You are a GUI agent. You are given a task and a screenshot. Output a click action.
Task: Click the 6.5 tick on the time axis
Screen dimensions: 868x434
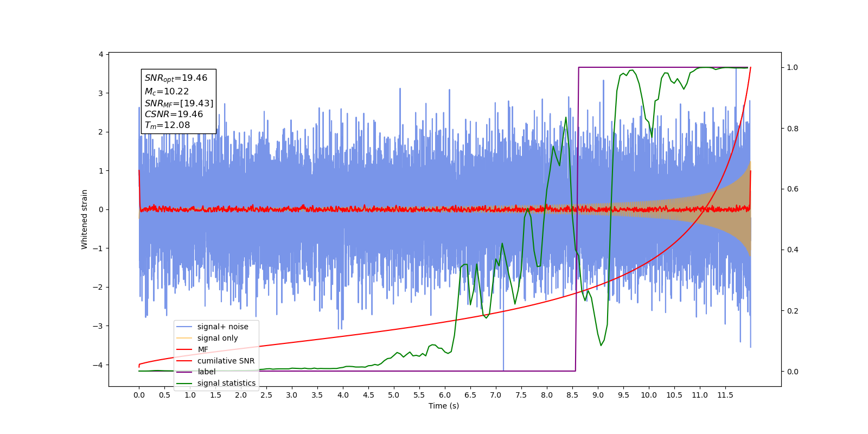[x=470, y=395]
